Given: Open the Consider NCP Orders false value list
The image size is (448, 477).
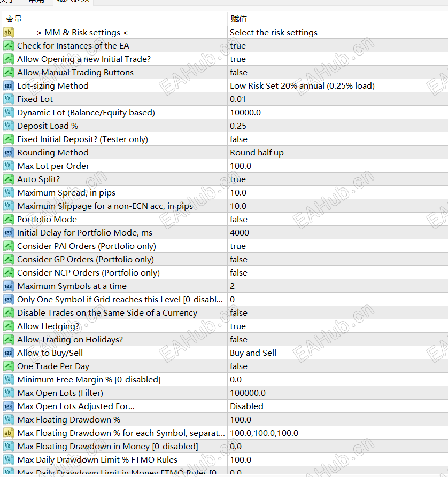Looking at the screenshot, I should pos(238,272).
